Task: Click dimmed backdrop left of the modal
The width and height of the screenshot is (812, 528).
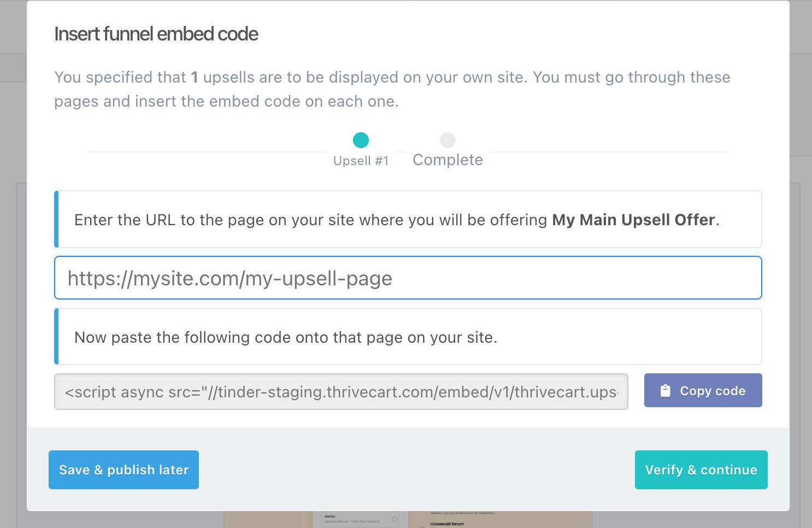Action: point(13,273)
